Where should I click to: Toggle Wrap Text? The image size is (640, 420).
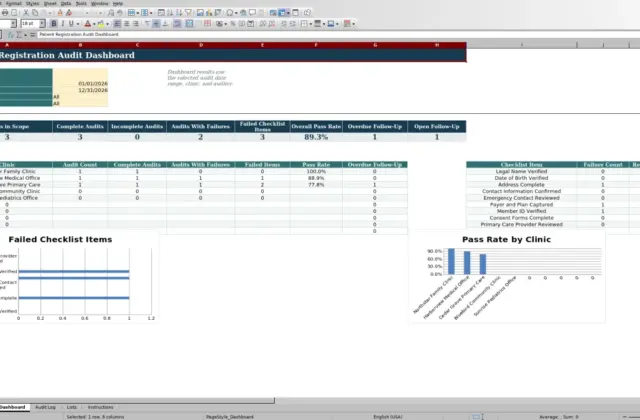tap(177, 24)
